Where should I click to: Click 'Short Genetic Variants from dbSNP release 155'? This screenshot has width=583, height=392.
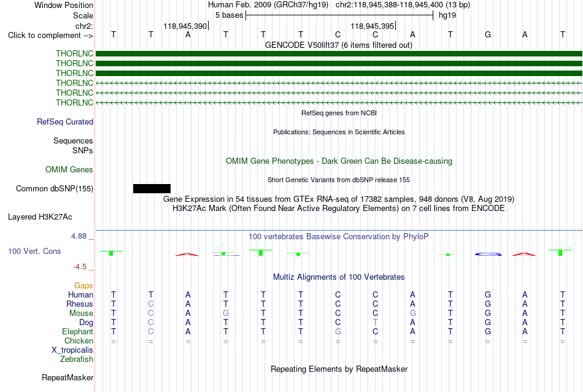(x=339, y=180)
